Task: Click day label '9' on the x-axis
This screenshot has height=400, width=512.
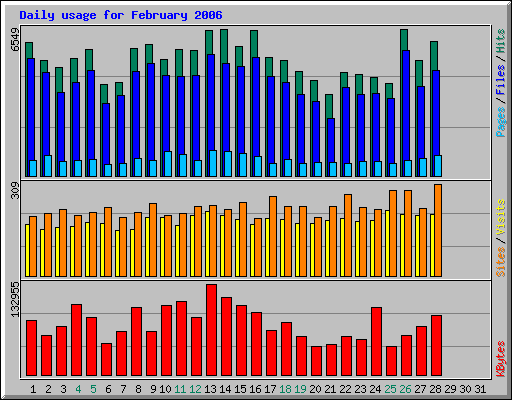Action: point(153,389)
